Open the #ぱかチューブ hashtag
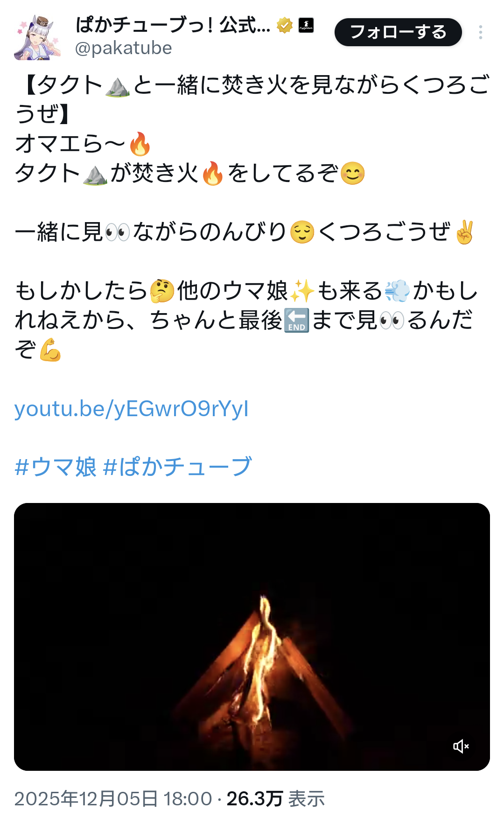This screenshot has width=504, height=817. coord(177,467)
